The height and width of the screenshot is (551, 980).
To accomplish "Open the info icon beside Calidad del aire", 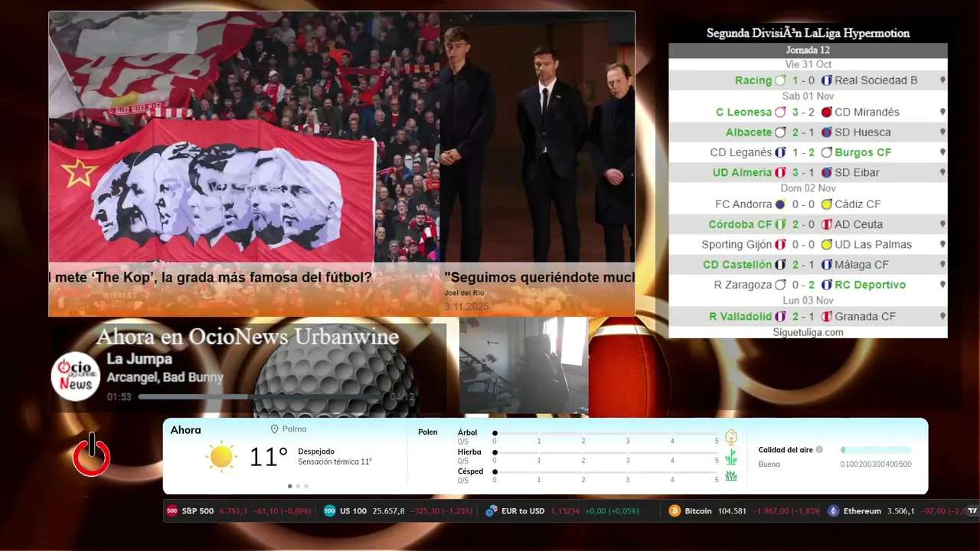I will pyautogui.click(x=819, y=450).
